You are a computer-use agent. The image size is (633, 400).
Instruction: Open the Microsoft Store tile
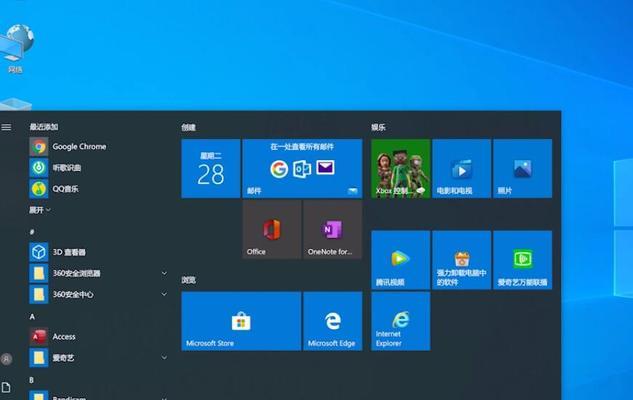pyautogui.click(x=241, y=321)
